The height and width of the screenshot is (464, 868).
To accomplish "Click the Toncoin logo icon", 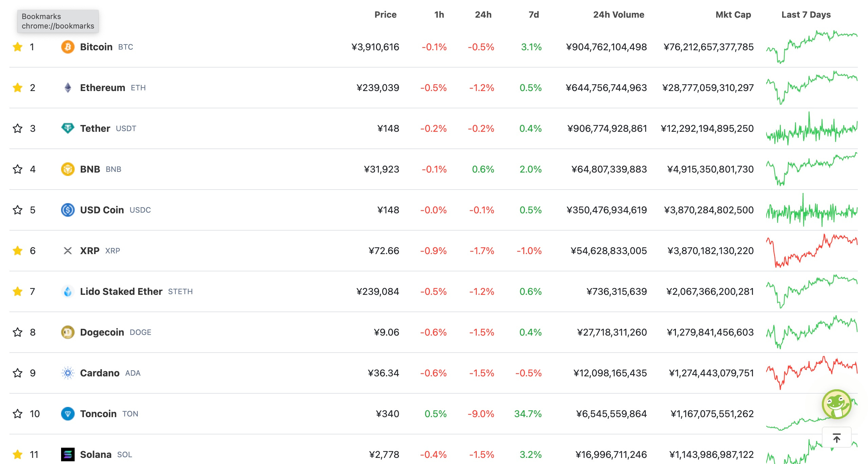I will [x=68, y=414].
